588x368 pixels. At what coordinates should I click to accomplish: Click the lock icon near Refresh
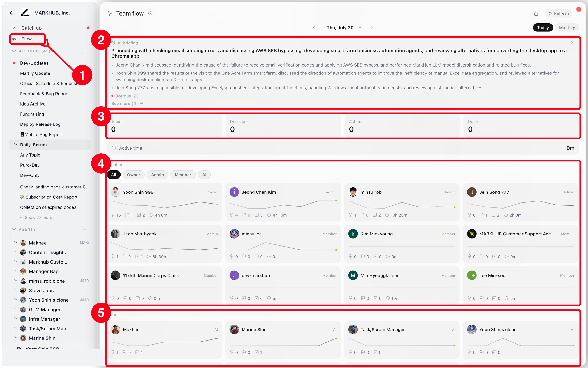tap(536, 13)
